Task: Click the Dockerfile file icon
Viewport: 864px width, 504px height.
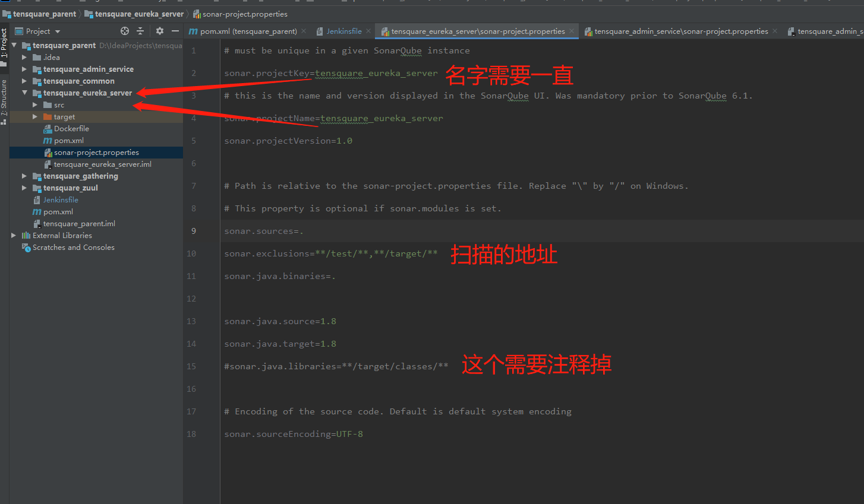Action: (48, 129)
